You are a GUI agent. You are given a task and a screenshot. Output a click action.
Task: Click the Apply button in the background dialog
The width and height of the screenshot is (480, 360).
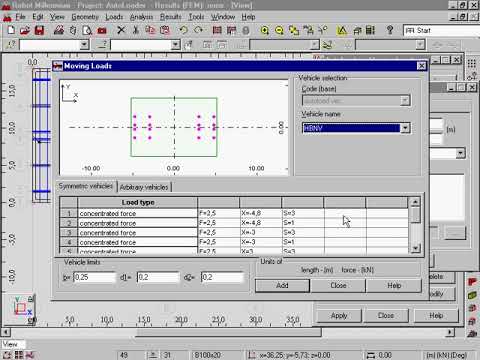[x=339, y=315]
